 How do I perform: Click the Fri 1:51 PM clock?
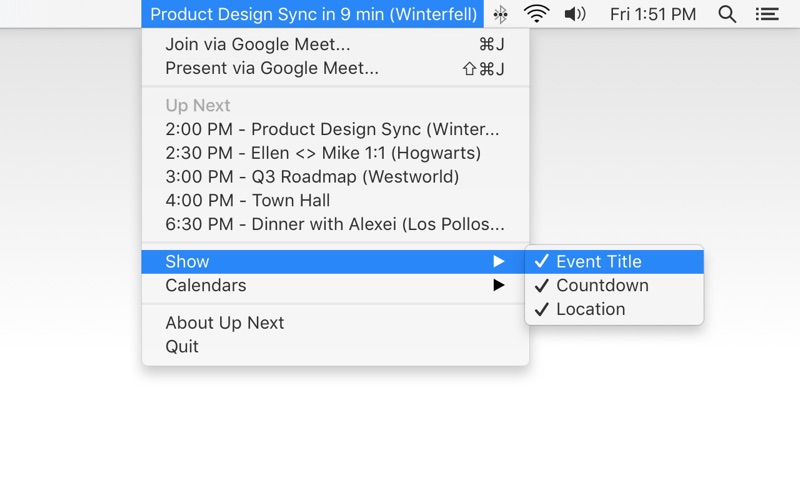tap(653, 14)
